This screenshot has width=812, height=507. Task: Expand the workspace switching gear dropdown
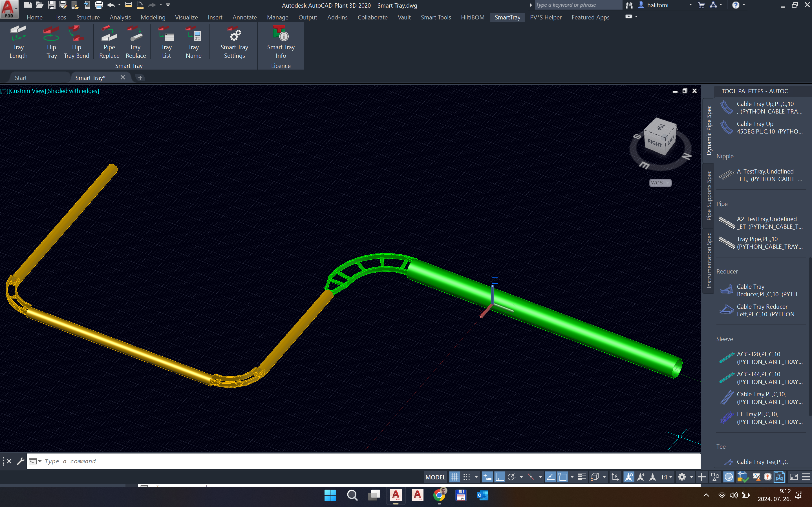tap(692, 477)
